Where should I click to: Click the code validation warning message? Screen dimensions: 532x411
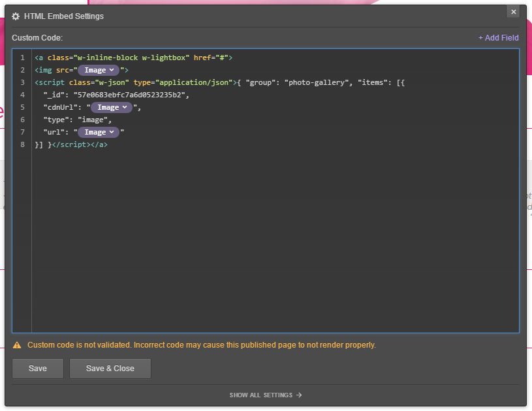tap(202, 345)
